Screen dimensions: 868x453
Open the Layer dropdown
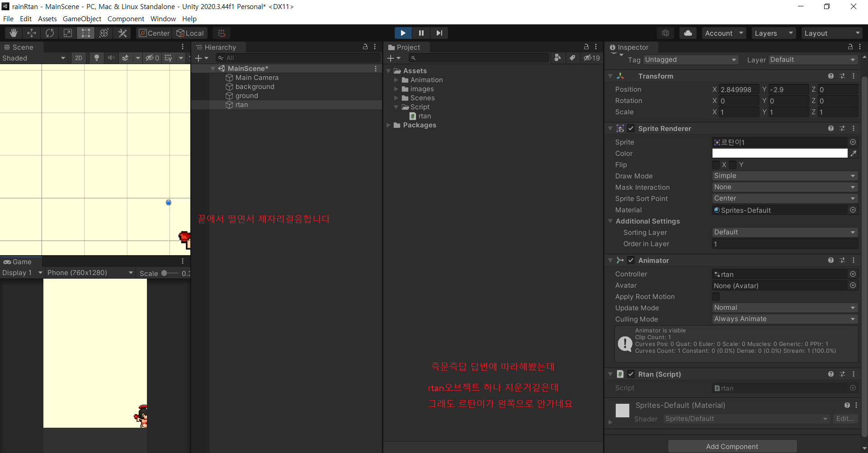[813, 60]
